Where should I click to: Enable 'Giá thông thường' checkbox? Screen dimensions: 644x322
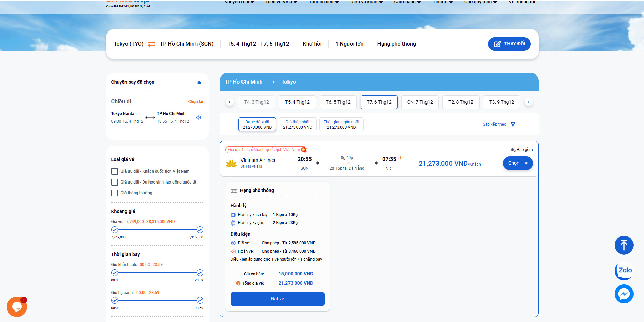tap(115, 193)
